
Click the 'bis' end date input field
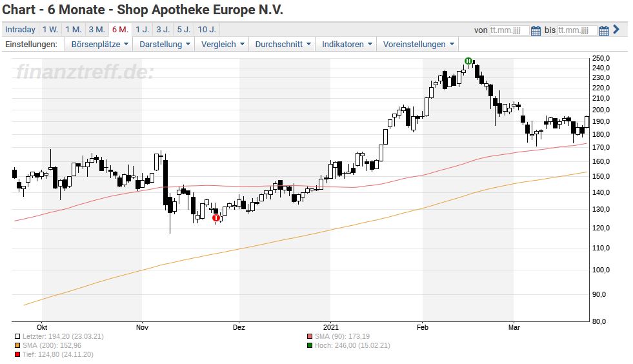tap(578, 30)
